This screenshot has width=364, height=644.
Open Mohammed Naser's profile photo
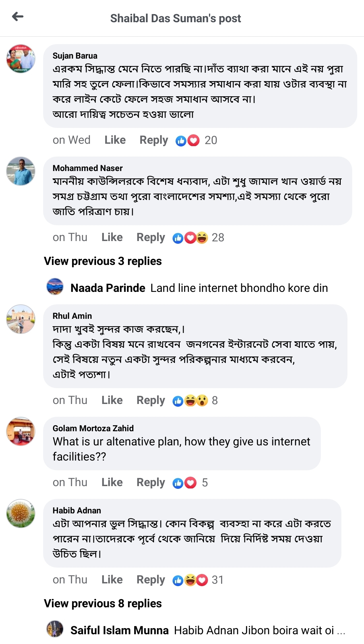click(21, 171)
